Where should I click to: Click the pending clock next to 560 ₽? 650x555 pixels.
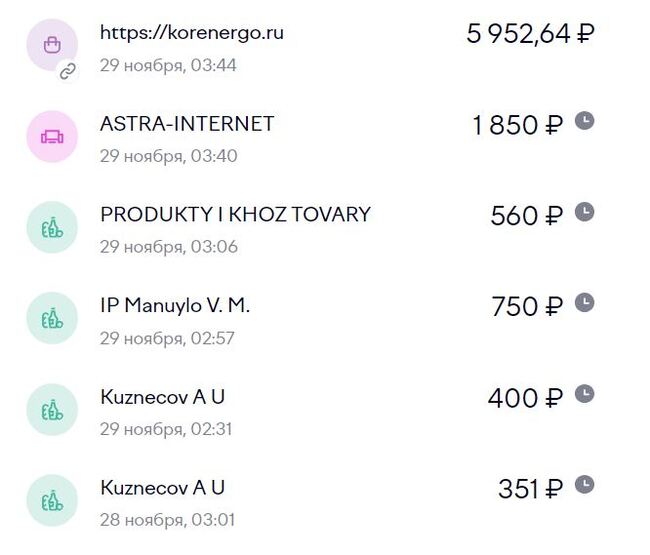click(585, 212)
